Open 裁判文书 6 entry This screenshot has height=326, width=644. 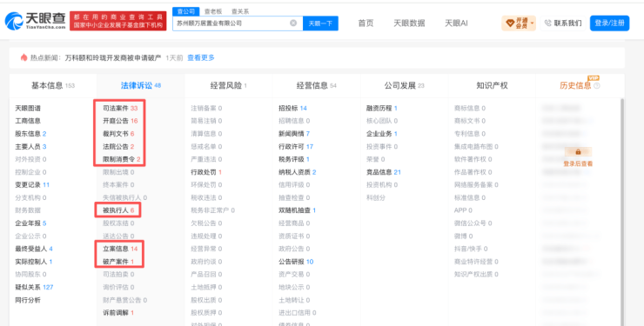pyautogui.click(x=118, y=134)
